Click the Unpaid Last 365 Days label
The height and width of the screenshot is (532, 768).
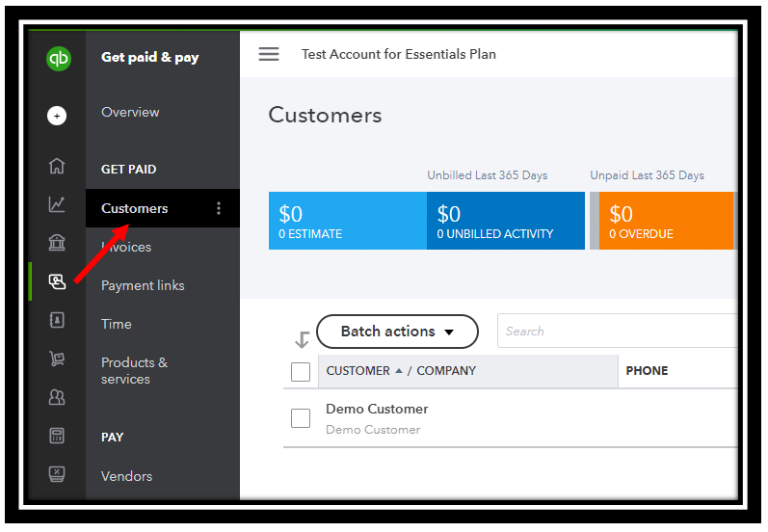point(647,175)
